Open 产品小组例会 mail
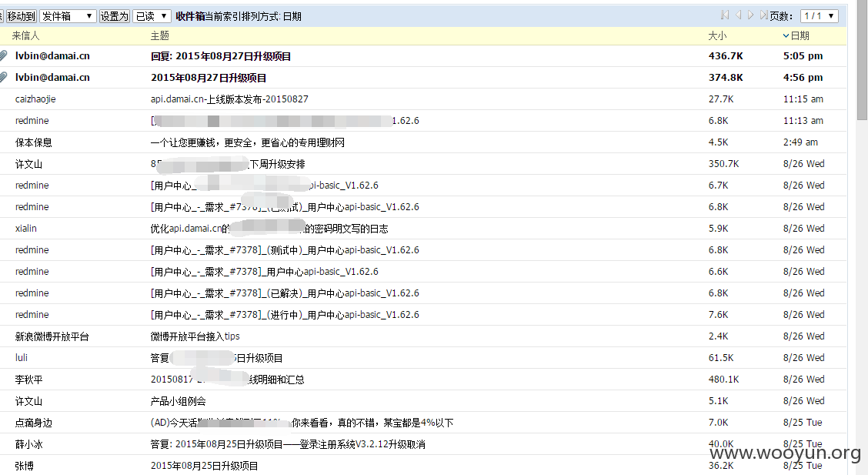 [179, 401]
